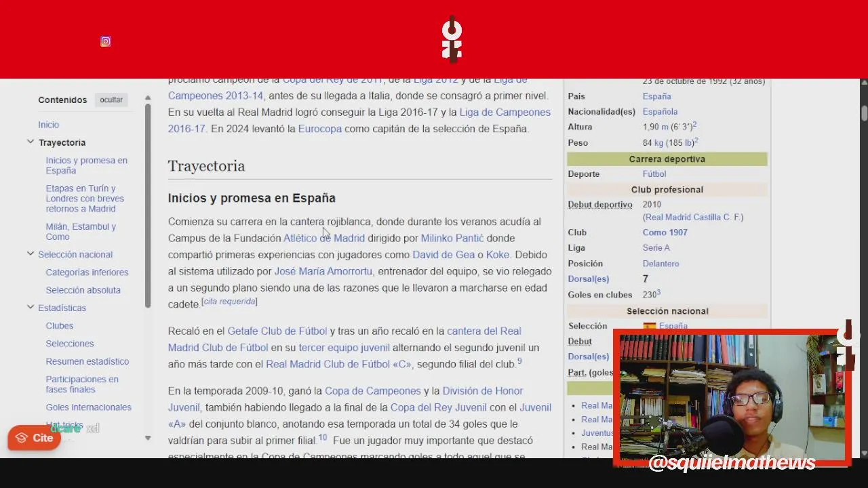Click the main page vertical scrollbar thumb
This screenshot has width=868, height=488.
point(864,113)
